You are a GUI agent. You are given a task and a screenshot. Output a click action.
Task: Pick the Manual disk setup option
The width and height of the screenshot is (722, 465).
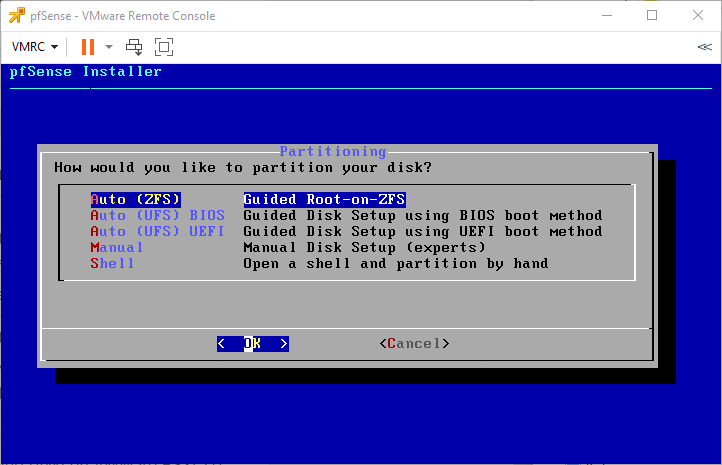(117, 247)
